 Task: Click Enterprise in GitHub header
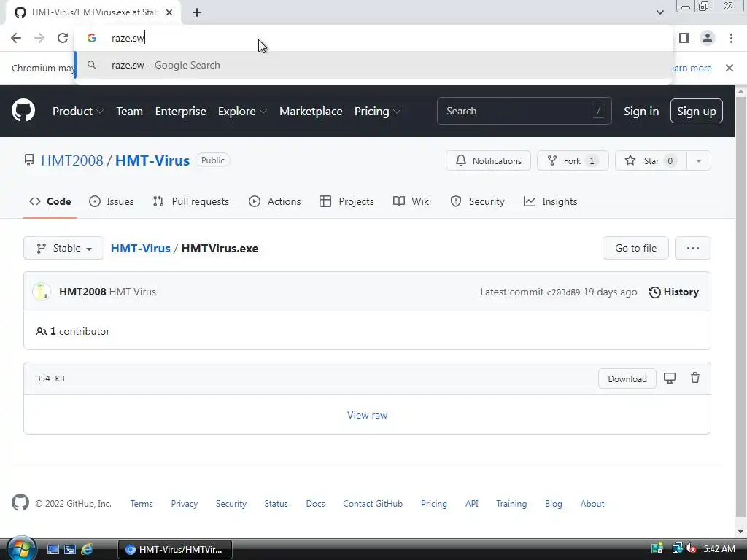pos(181,111)
